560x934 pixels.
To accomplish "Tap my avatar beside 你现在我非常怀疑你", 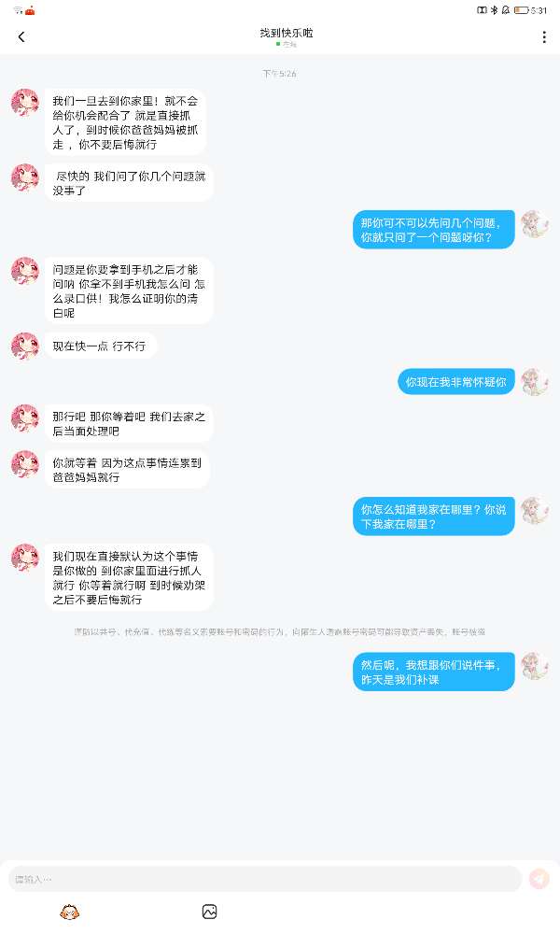I will pos(535,382).
